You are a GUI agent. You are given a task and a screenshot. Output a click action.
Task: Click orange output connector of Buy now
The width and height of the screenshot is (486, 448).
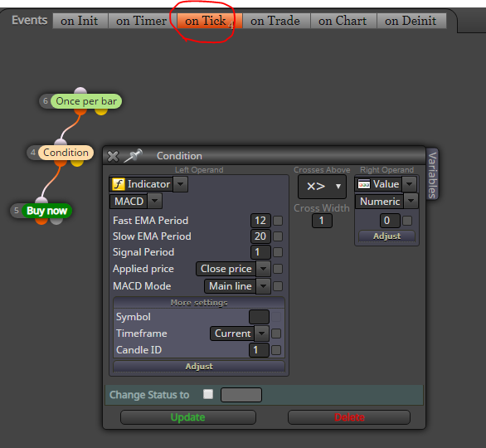pos(41,221)
